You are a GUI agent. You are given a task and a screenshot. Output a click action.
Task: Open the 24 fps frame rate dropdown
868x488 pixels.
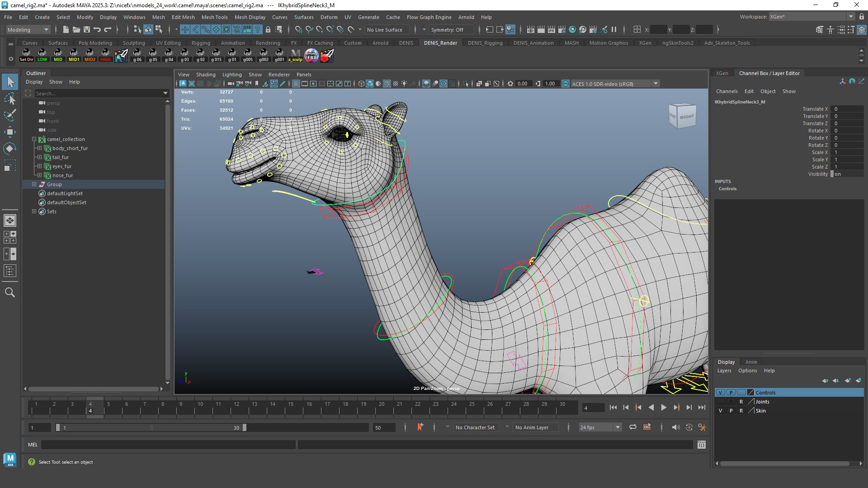point(600,427)
